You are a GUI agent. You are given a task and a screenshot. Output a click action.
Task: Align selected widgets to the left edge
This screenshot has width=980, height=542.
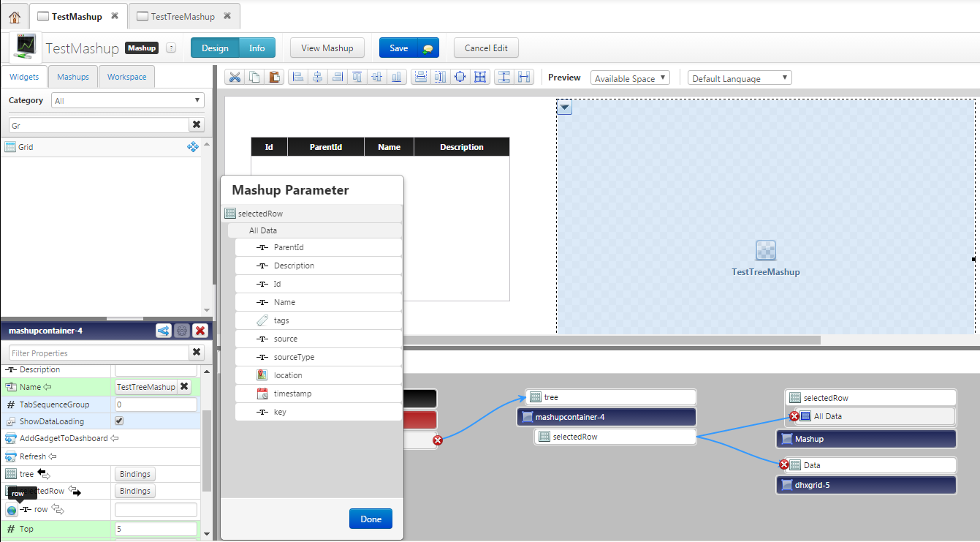click(x=297, y=77)
